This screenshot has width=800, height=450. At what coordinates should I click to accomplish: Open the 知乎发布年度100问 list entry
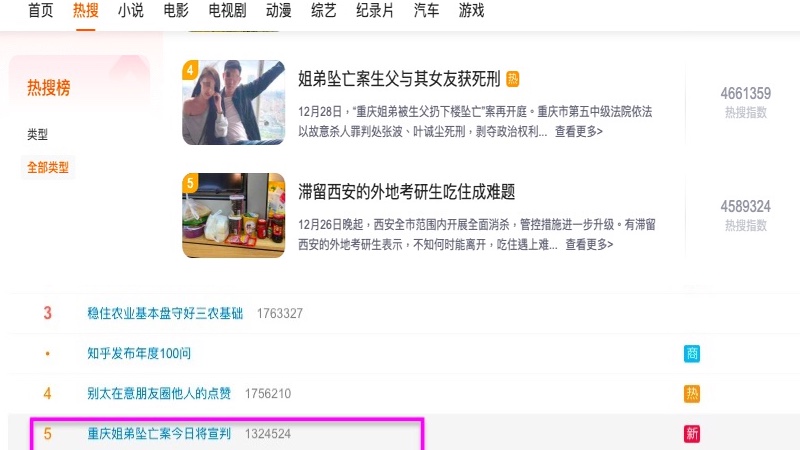click(139, 353)
